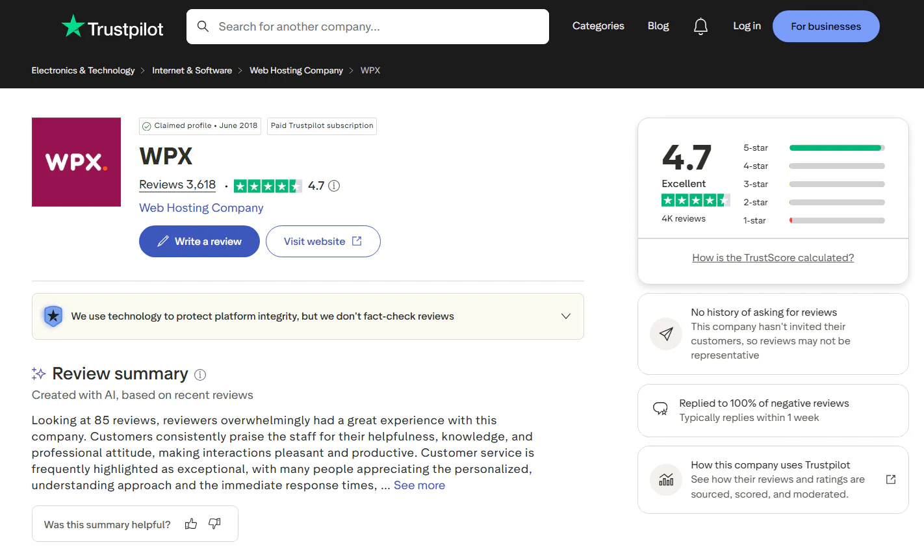Go to Web Hosting Company breadcrumb

[x=296, y=70]
